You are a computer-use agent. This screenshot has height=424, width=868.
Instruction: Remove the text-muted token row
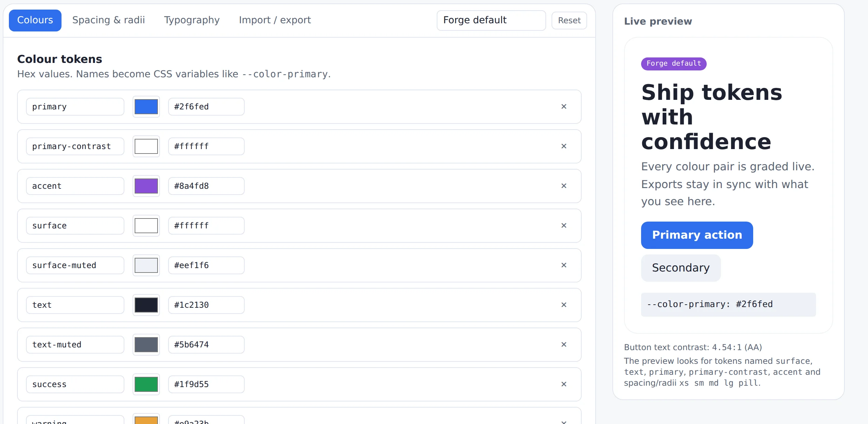pos(564,345)
